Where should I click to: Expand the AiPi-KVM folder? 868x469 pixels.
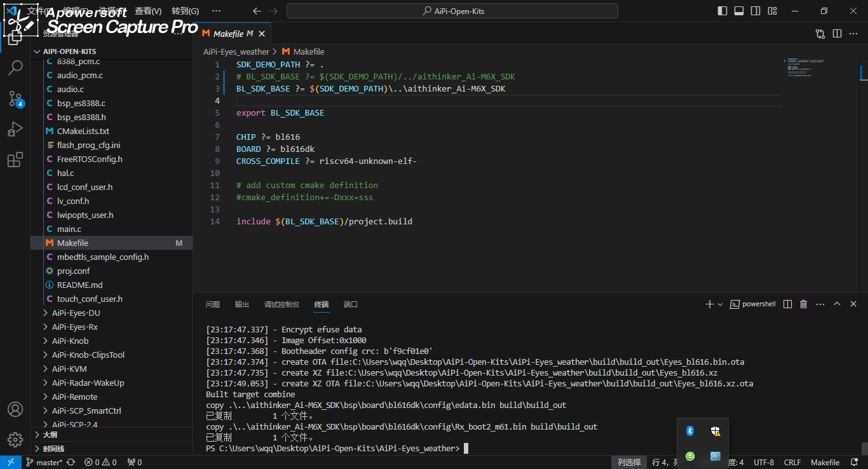pyautogui.click(x=111, y=369)
